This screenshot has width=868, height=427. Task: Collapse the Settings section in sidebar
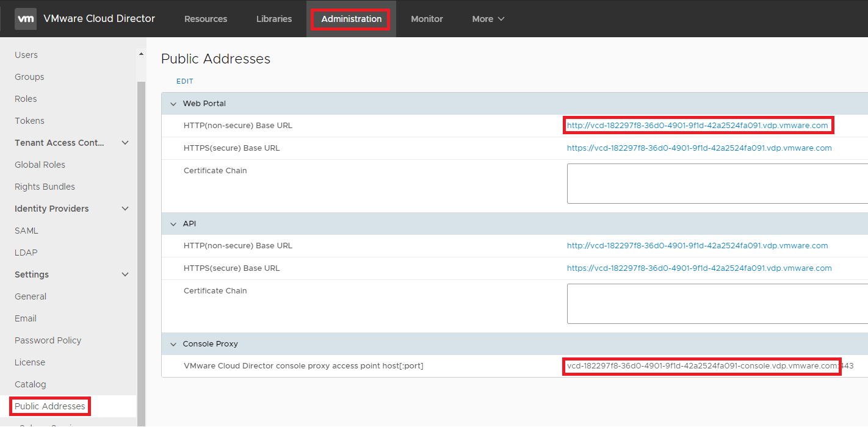pyautogui.click(x=125, y=274)
